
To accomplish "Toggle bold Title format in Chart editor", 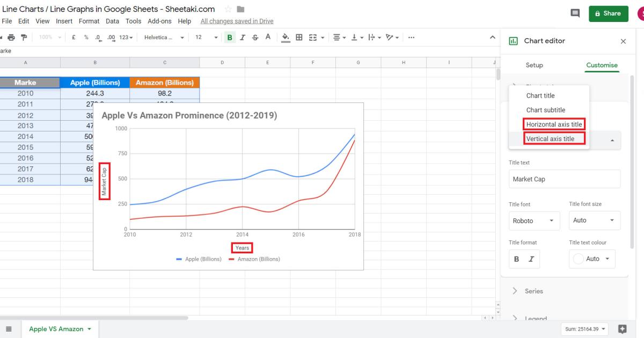I will tap(517, 259).
